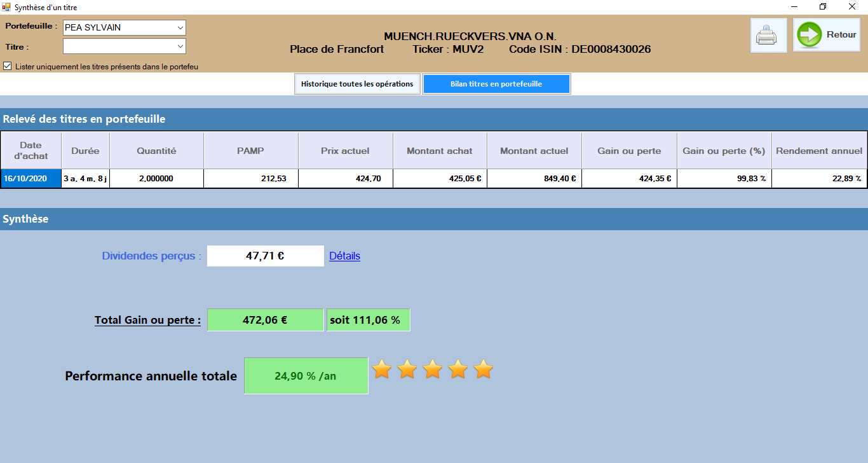Click the 'Total Gain ou perte :' label

[x=147, y=320]
